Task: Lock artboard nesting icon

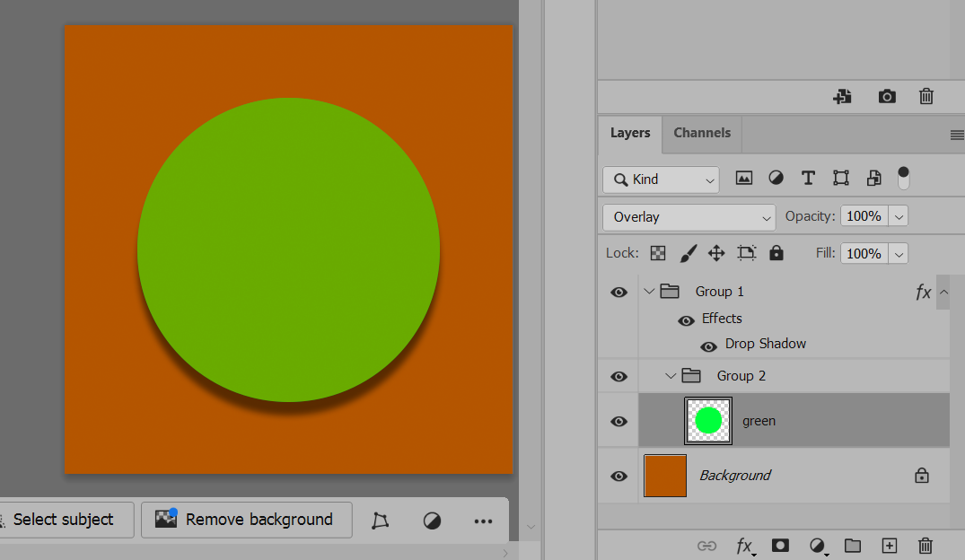Action: [747, 253]
